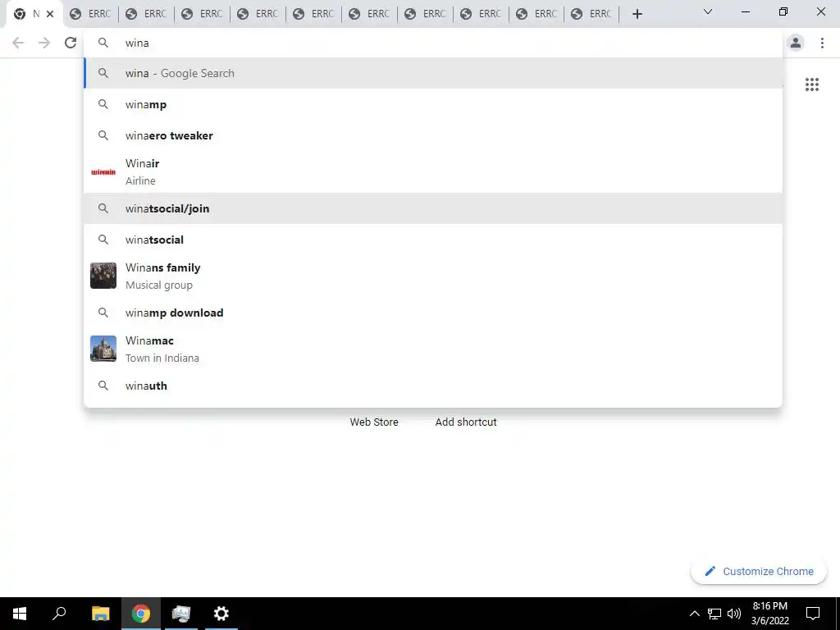Open the network status tray icon
The height and width of the screenshot is (630, 840).
tap(714, 614)
